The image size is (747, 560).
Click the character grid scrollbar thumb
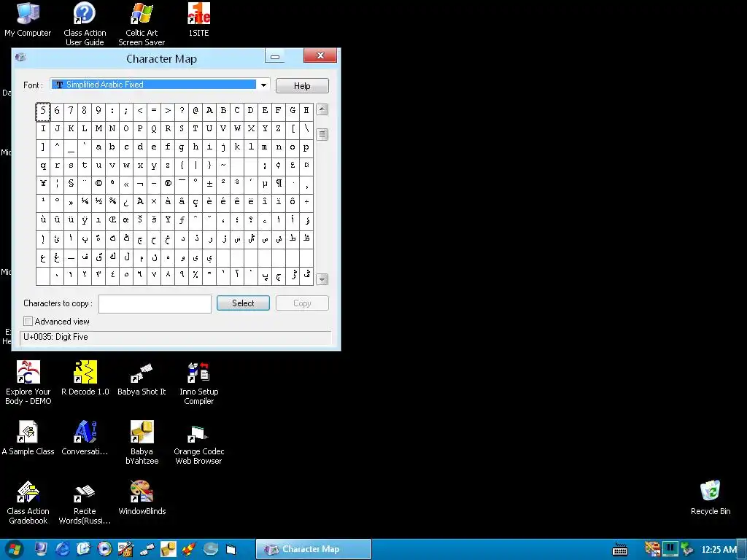pos(322,134)
